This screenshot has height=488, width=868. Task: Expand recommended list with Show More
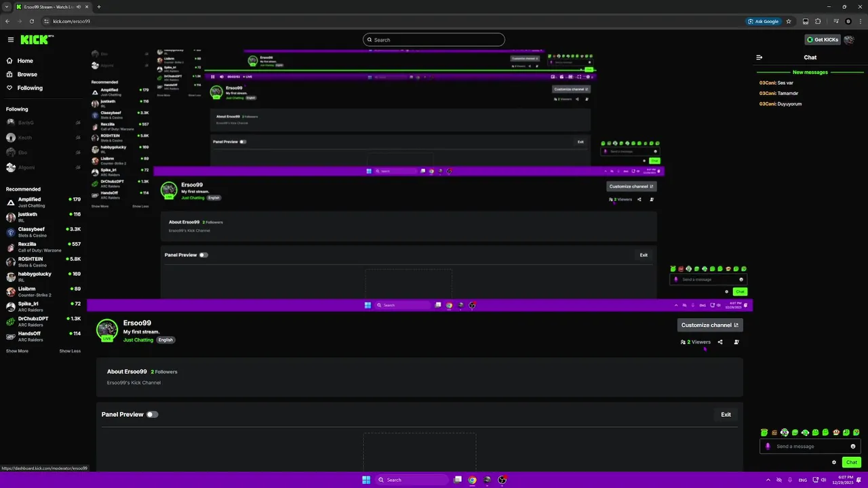tap(17, 351)
